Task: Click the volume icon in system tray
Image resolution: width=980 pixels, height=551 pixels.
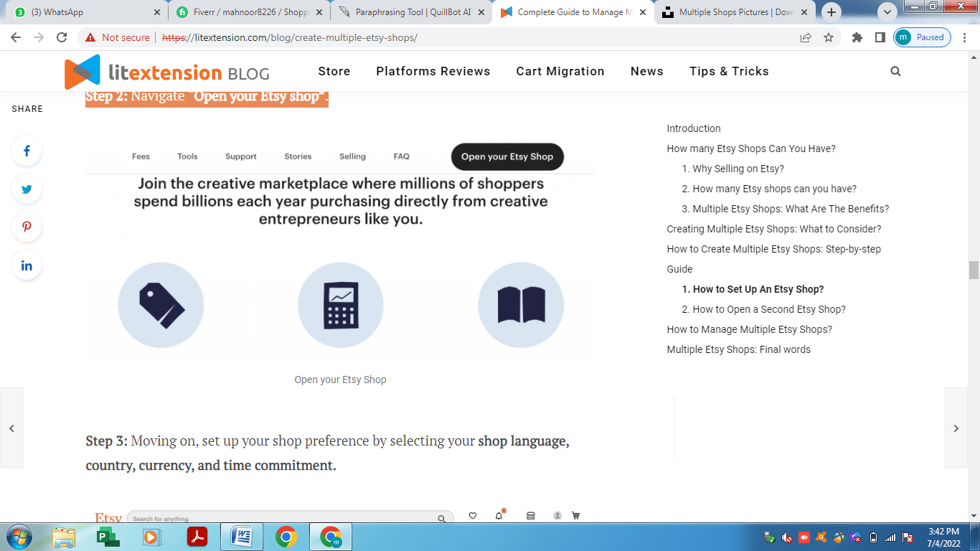Action: (787, 537)
